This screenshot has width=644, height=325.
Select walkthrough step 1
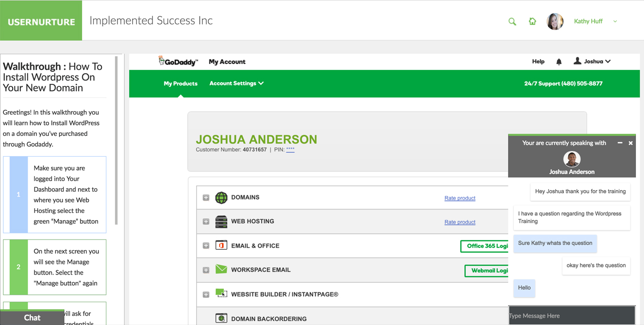pos(54,195)
